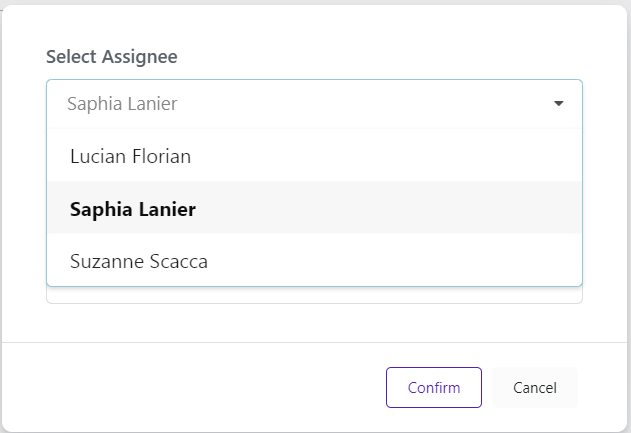This screenshot has width=631, height=433.
Task: Click the Select Assignee combo box field
Action: (300, 103)
